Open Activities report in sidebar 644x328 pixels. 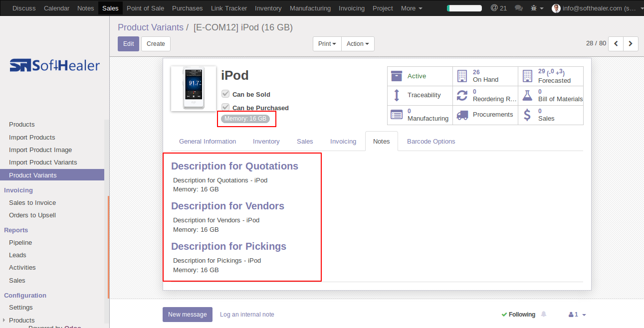(x=22, y=267)
